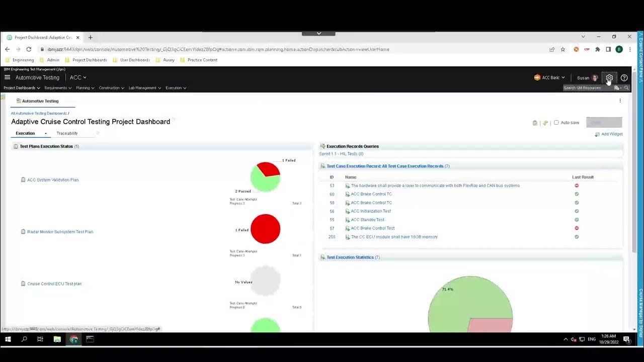Click the Cruise Control ECU Test plan icon
644x362 pixels.
23,284
